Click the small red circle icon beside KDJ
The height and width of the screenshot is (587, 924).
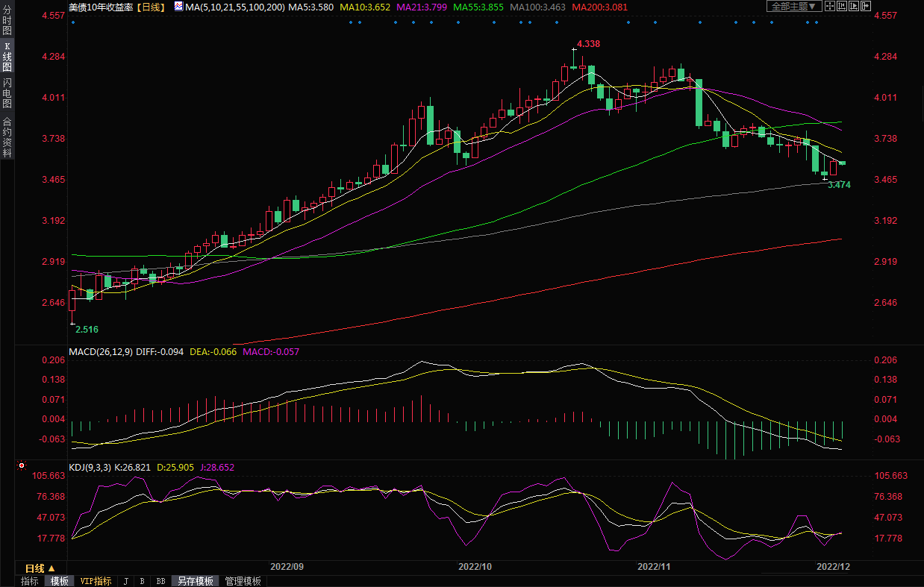click(22, 466)
